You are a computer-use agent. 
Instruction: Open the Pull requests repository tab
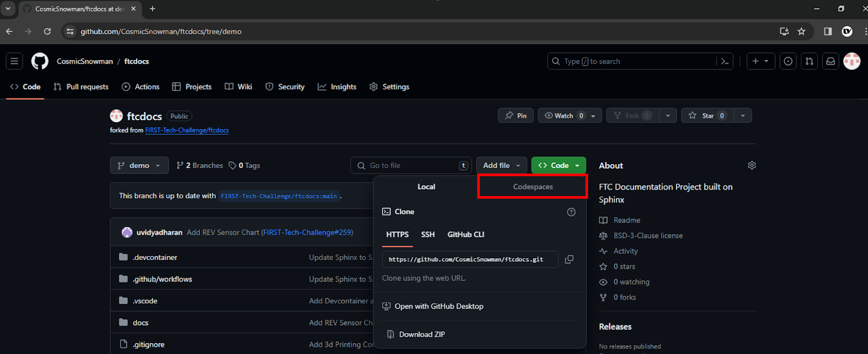click(81, 87)
